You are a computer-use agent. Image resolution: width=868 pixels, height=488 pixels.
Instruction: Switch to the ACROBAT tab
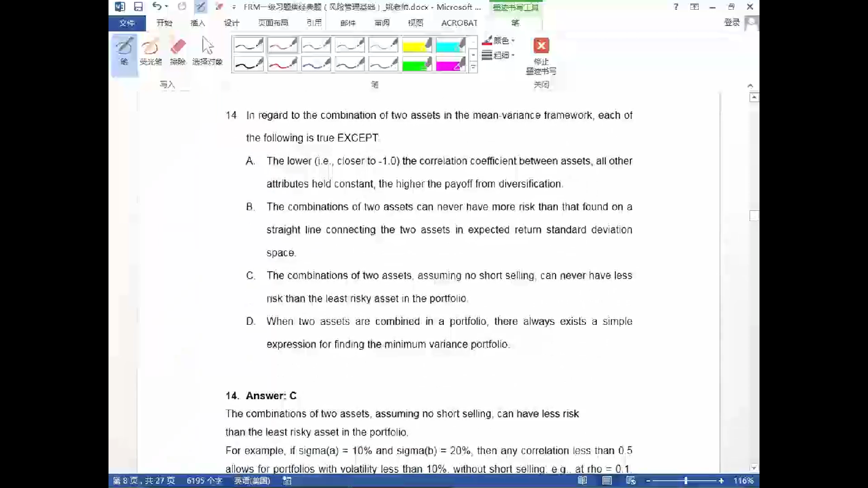[x=459, y=23]
